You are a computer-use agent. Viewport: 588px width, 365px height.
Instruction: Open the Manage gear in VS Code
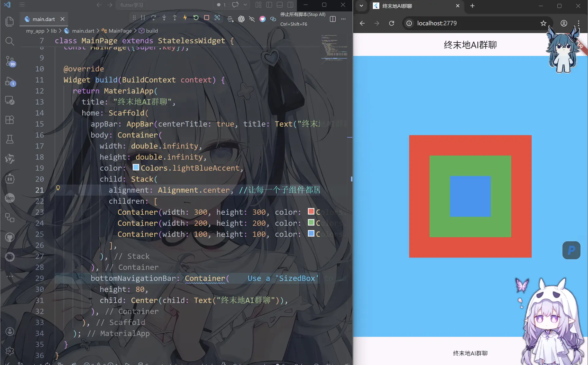click(10, 351)
